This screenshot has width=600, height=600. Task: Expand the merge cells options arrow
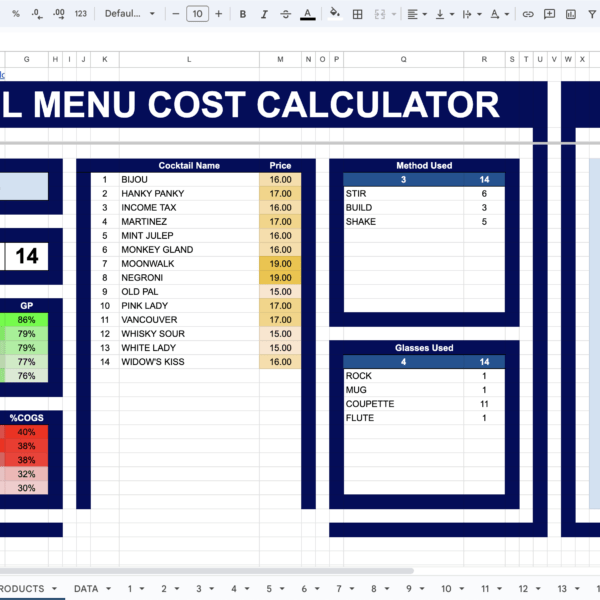394,14
